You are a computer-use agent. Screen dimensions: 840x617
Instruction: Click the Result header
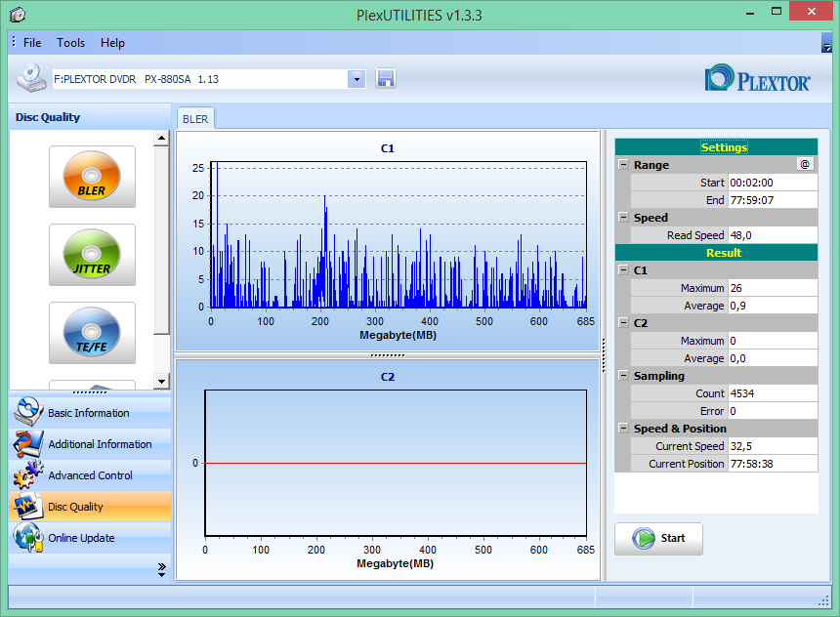click(x=716, y=253)
